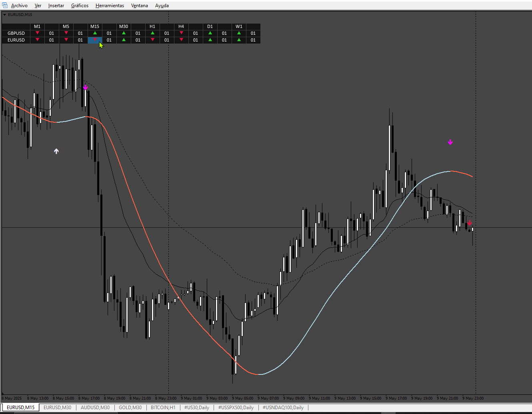
Task: Open the Ayuda menu
Action: [162, 6]
